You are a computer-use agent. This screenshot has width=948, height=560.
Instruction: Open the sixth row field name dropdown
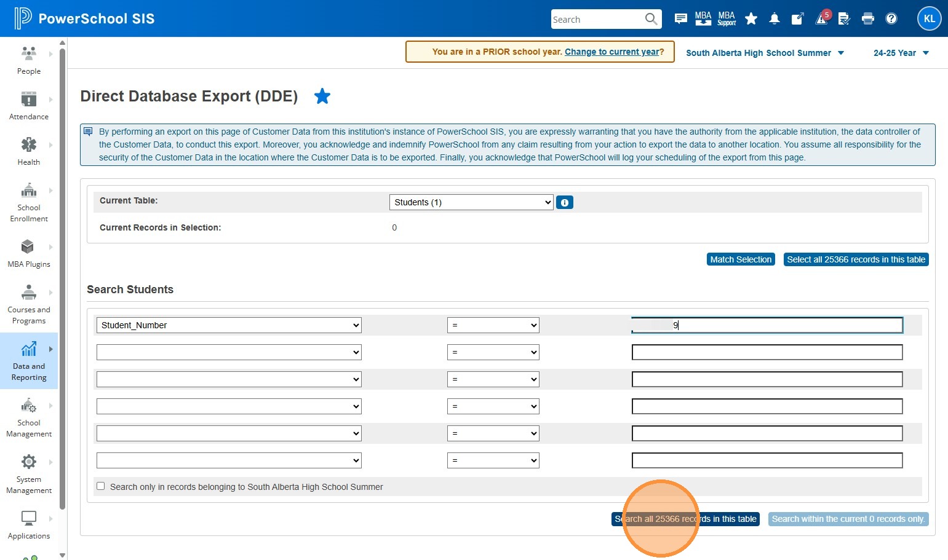point(229,460)
